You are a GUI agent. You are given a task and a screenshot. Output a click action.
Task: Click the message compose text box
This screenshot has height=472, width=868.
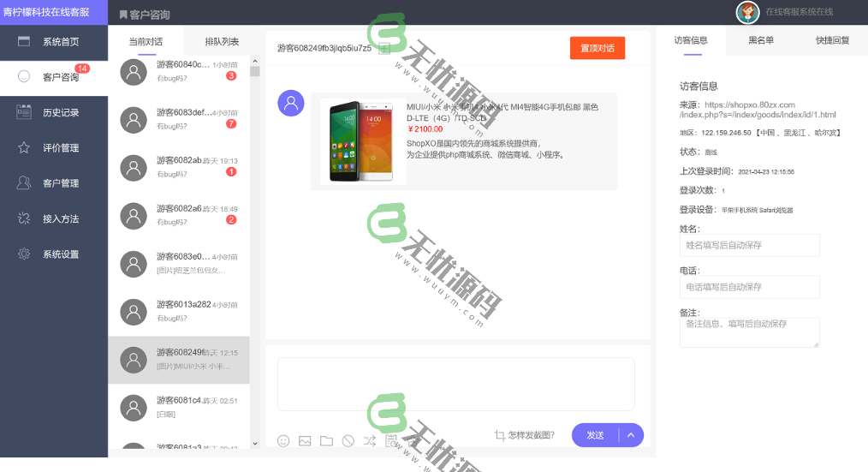click(455, 384)
